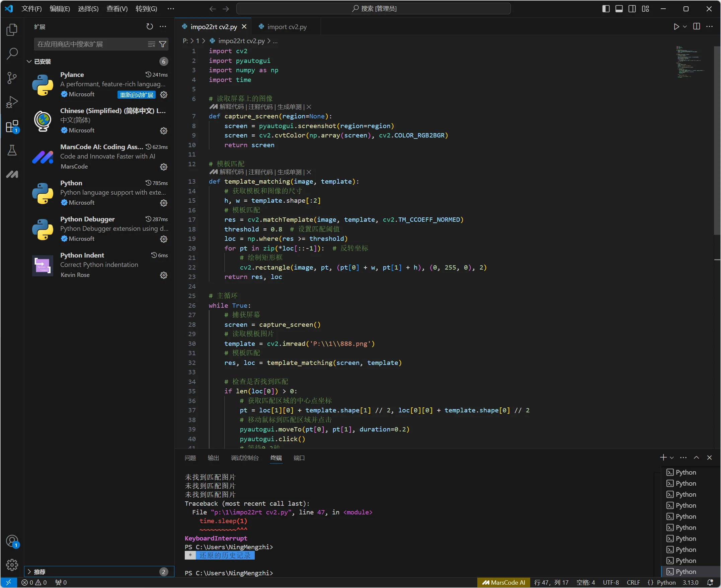Click the 重新启动扩展 button for Pylance
Image resolution: width=721 pixels, height=588 pixels.
(x=136, y=95)
